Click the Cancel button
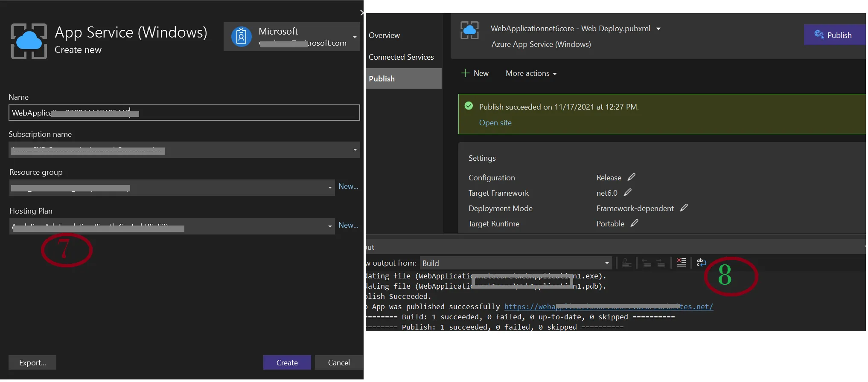The image size is (868, 382). click(339, 362)
